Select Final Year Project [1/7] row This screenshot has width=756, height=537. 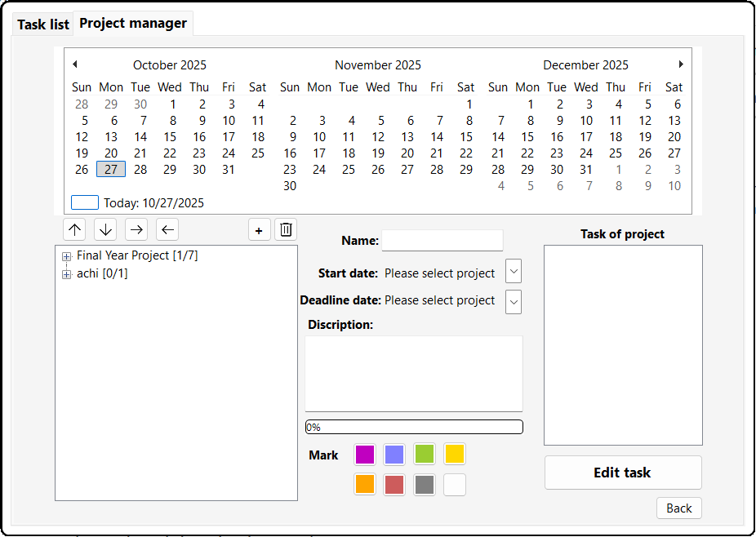coord(137,255)
